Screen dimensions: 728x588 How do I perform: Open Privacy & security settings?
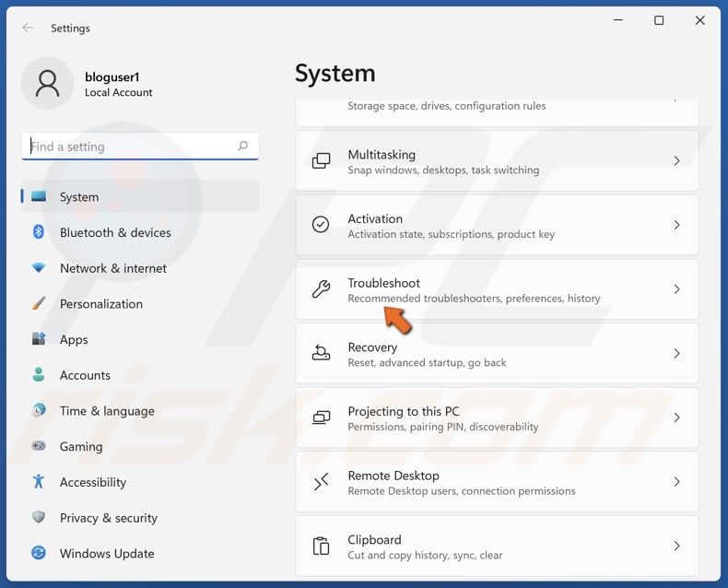coord(108,518)
